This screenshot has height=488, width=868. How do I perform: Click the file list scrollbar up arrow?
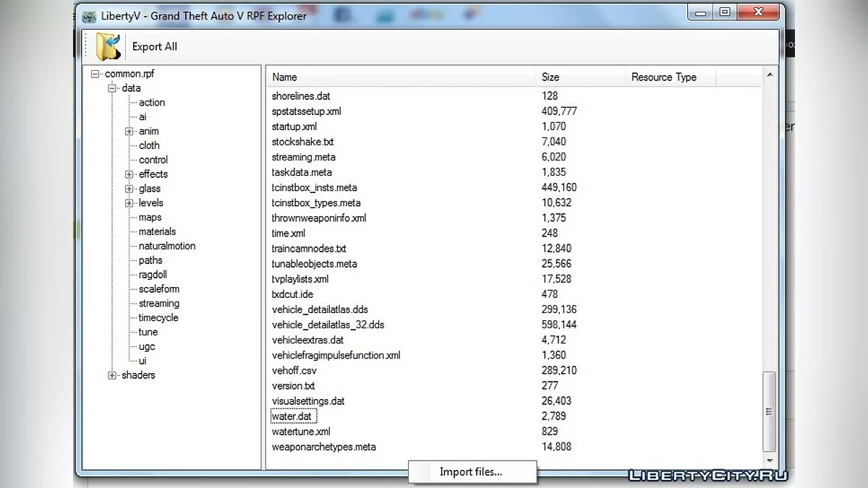tap(769, 75)
